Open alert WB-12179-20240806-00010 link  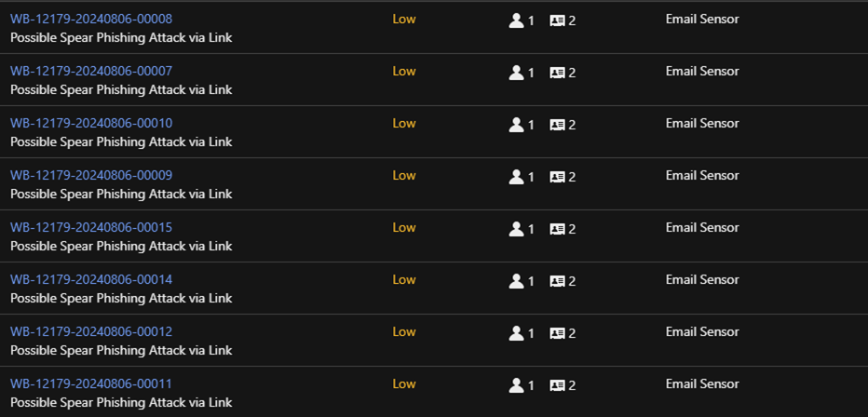[91, 123]
